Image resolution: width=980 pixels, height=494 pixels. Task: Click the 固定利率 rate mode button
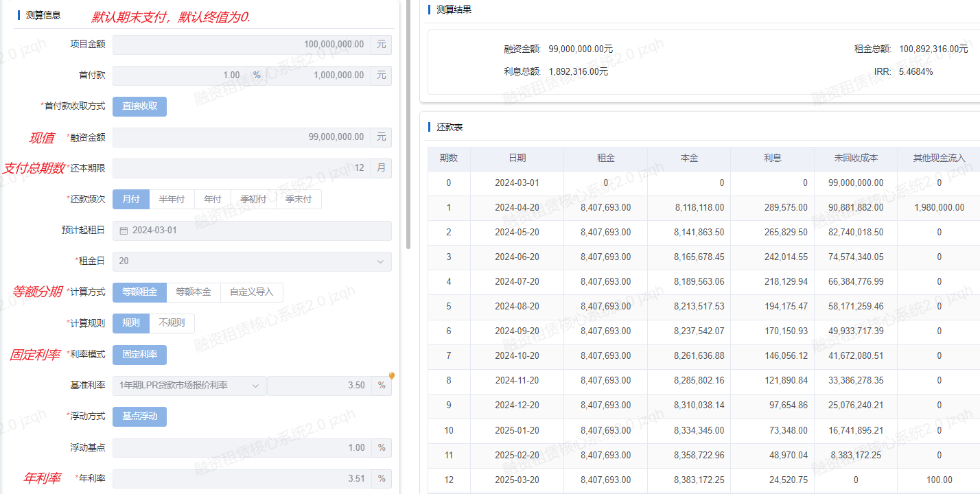click(139, 355)
